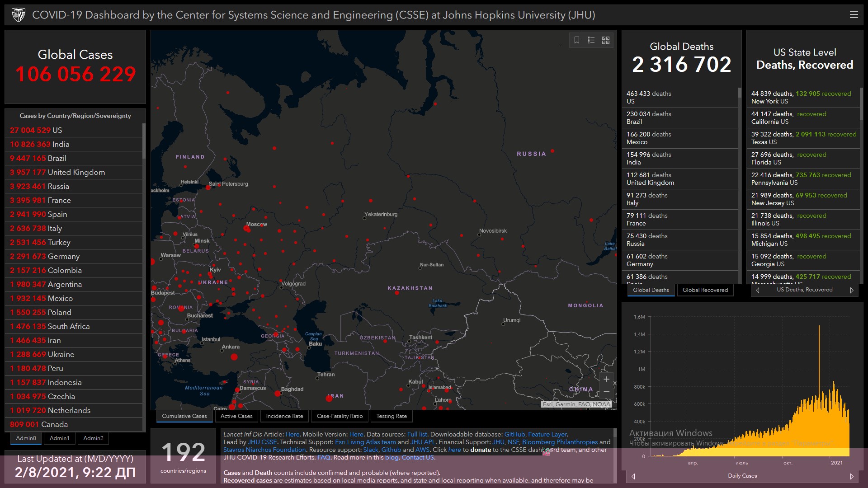868x488 pixels.
Task: Click the Johns Hopkins shield logo
Action: pyautogui.click(x=19, y=15)
